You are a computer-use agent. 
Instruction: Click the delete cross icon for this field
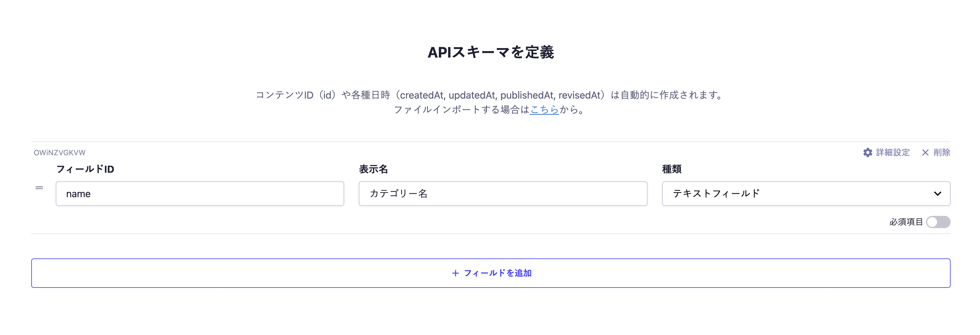click(925, 152)
